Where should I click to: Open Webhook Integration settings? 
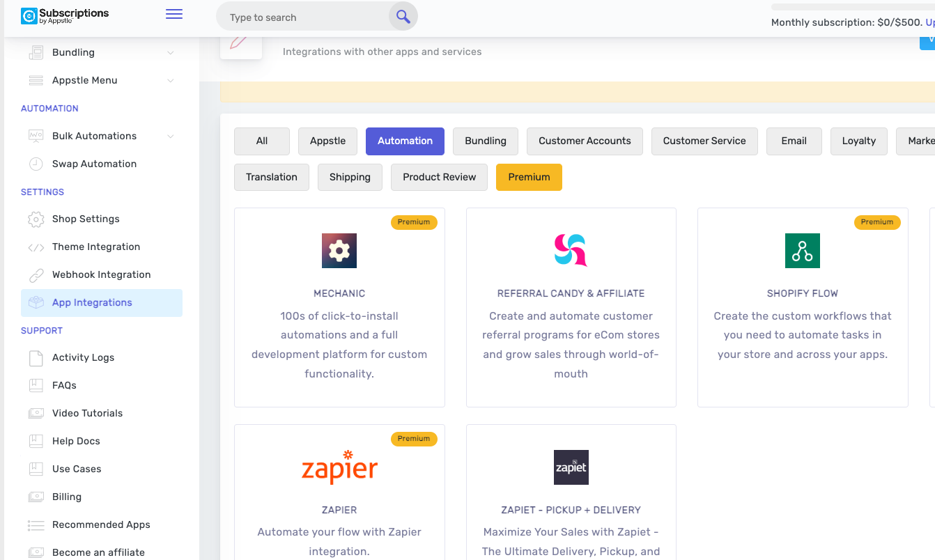coord(101,275)
